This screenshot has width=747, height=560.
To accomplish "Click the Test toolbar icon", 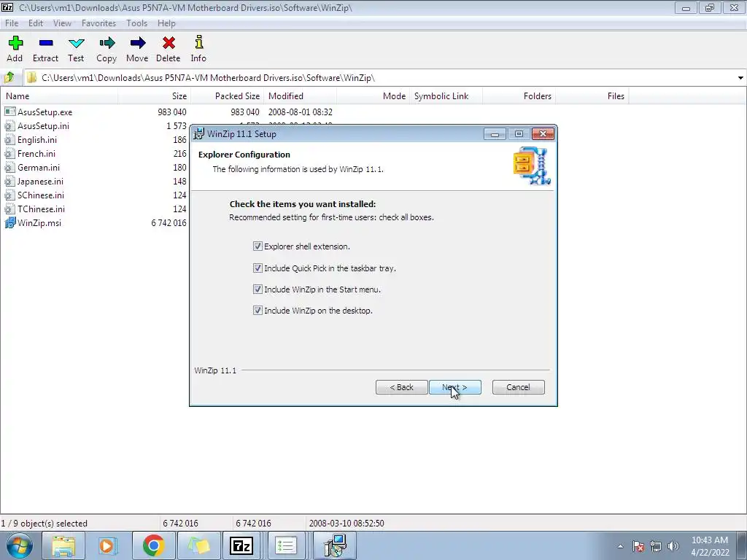I will pos(76,43).
